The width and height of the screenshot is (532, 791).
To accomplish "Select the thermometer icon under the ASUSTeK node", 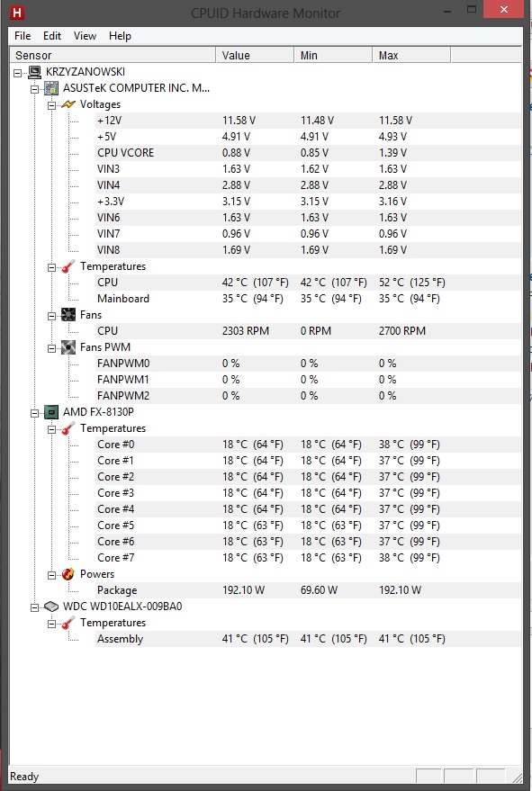I will pos(68,266).
